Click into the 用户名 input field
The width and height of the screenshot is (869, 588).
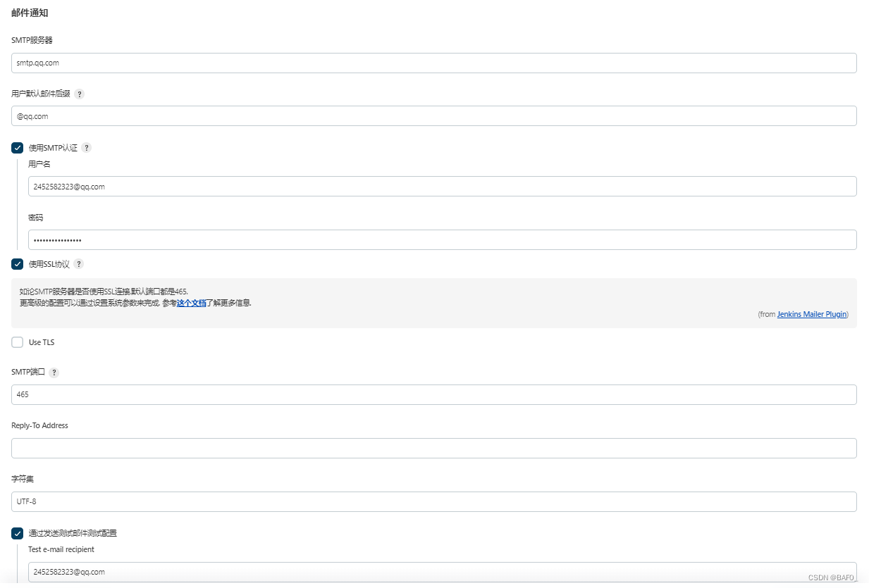pos(443,187)
